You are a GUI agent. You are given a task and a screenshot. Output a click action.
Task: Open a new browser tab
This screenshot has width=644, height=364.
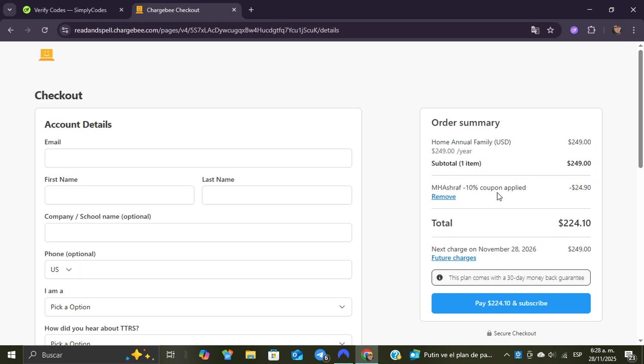251,10
